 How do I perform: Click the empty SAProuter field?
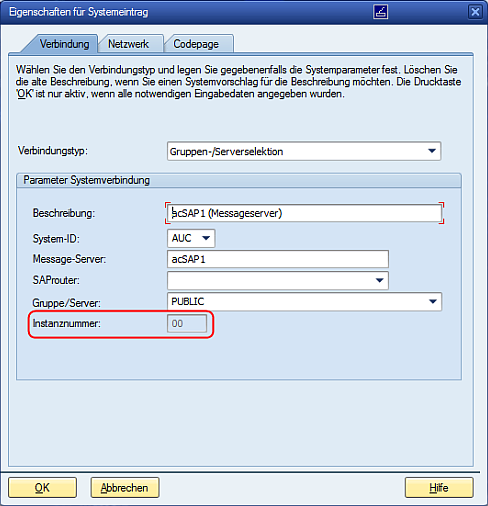pos(270,280)
